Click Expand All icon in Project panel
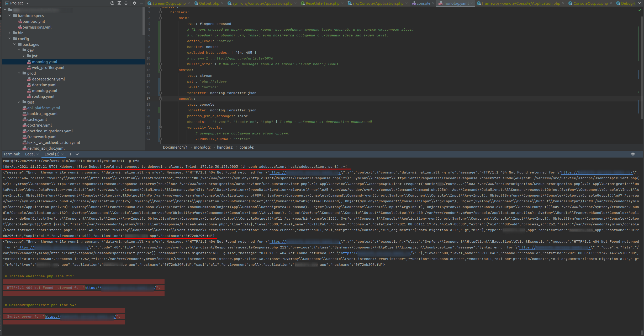644x336 pixels. 119,3
